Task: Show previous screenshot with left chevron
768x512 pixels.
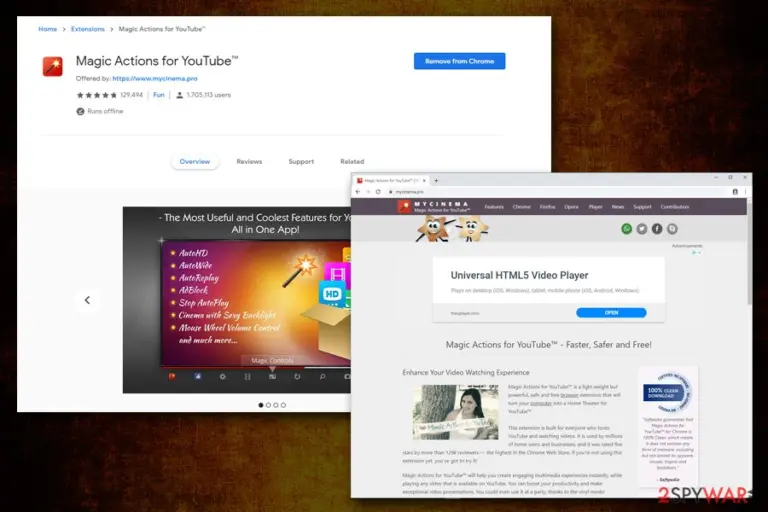Action: [x=87, y=300]
